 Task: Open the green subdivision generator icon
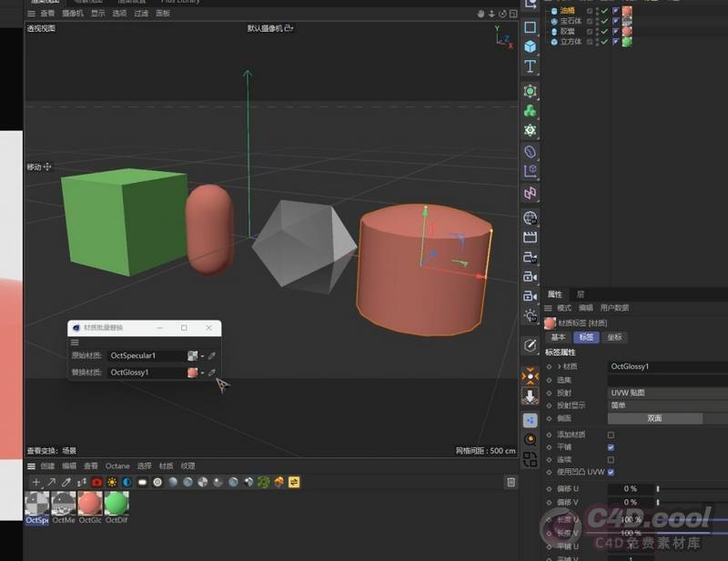tap(530, 91)
